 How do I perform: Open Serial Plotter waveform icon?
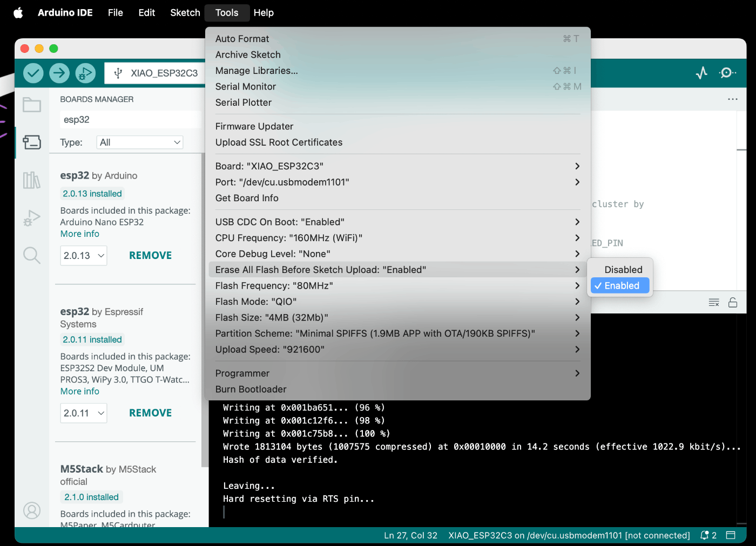point(701,73)
